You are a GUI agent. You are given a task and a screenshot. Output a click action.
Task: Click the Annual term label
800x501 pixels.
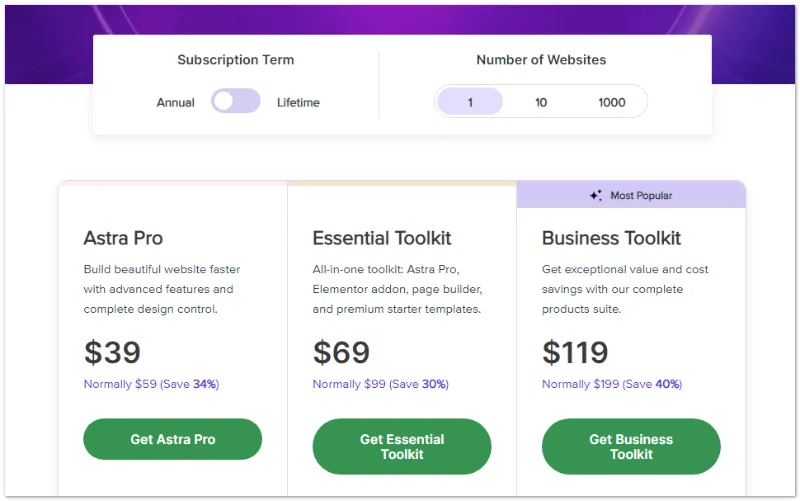coord(176,102)
